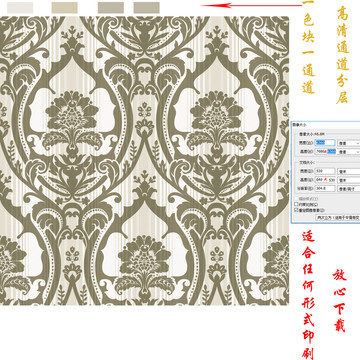The image size is (360, 360).
Task: Open the resolution unit dropdown
Action: (349, 189)
